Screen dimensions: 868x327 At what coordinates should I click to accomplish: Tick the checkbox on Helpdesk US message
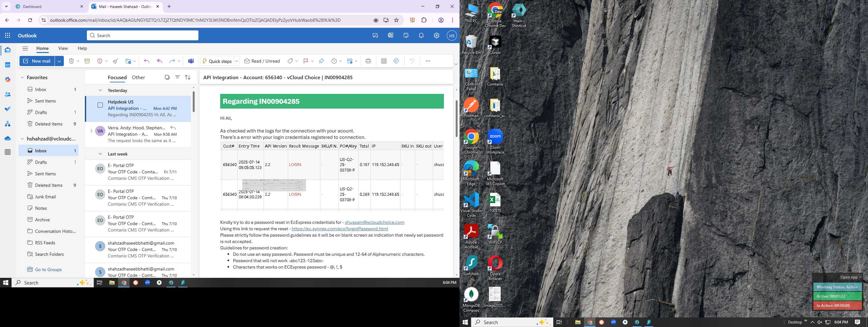tap(100, 105)
